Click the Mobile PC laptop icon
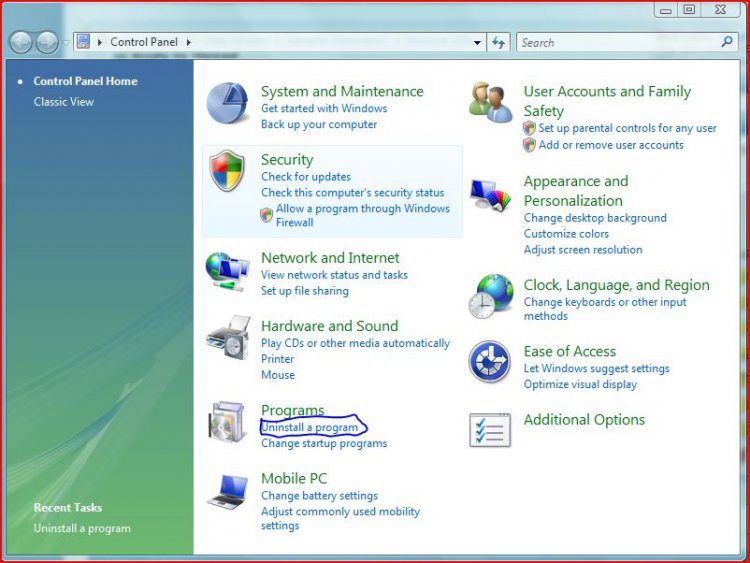Viewport: 750px width, 563px height. [228, 491]
